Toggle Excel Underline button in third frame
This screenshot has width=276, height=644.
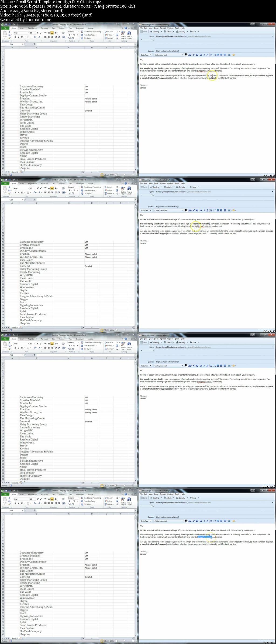coord(22,348)
